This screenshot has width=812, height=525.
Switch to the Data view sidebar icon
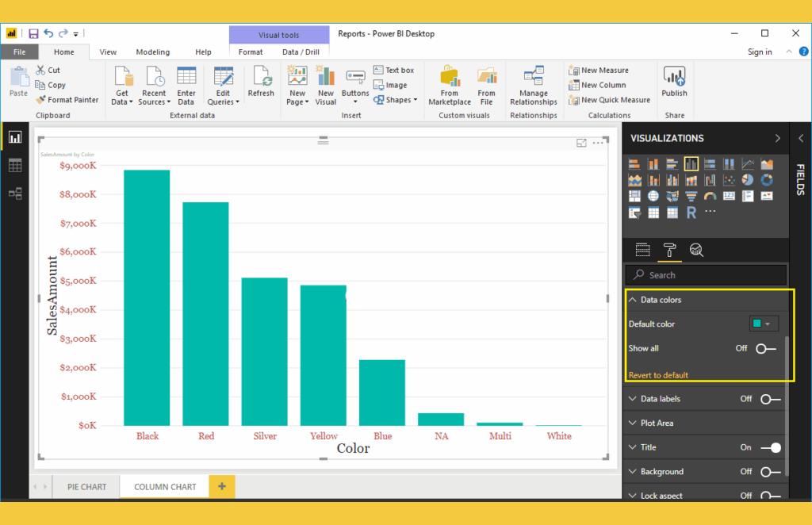(15, 166)
